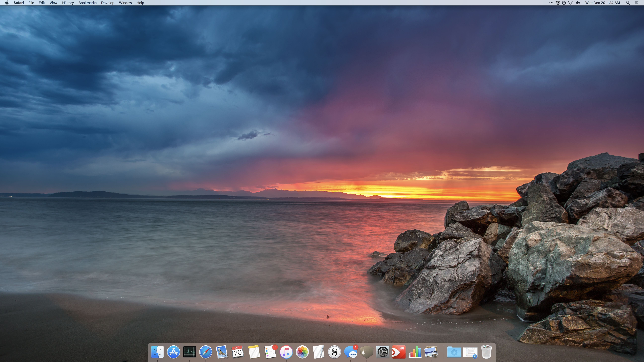The image size is (644, 362).
Task: Click the gauge status icon in menu bar
Action: tap(558, 3)
